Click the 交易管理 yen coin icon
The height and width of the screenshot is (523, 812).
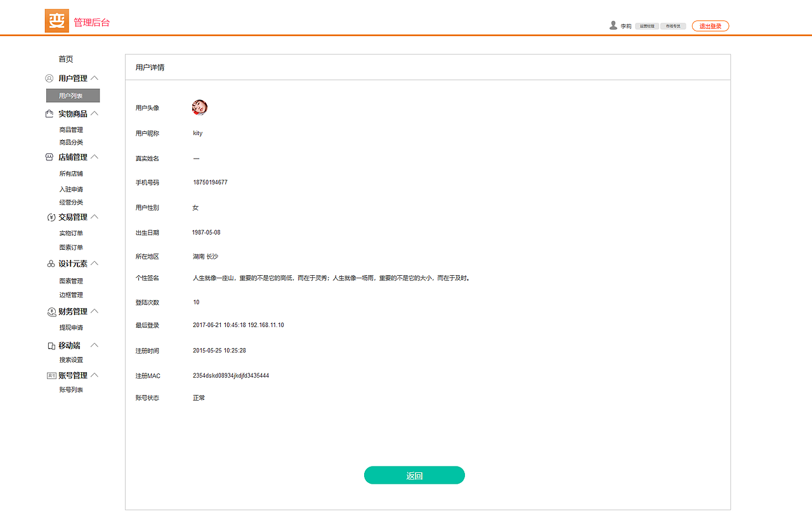click(x=51, y=217)
